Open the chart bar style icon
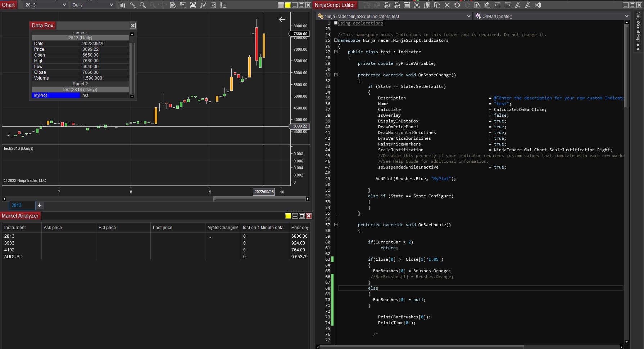The height and width of the screenshot is (349, 644). tap(123, 5)
